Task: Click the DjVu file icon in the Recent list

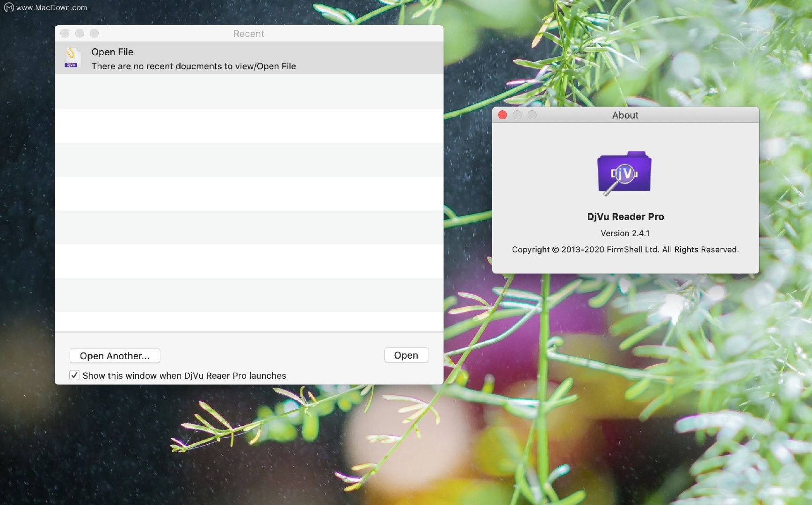Action: pos(71,58)
